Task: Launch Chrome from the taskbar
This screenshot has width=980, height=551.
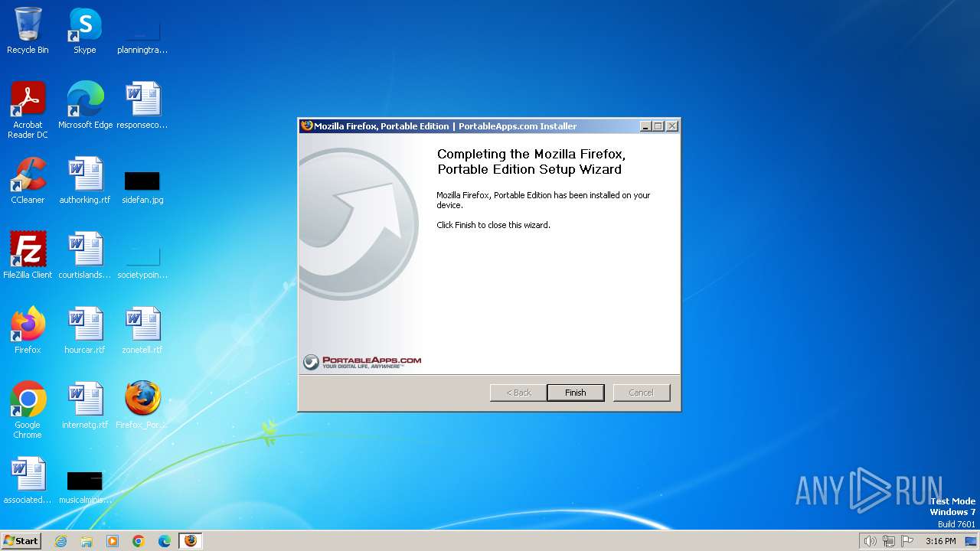Action: click(x=139, y=541)
